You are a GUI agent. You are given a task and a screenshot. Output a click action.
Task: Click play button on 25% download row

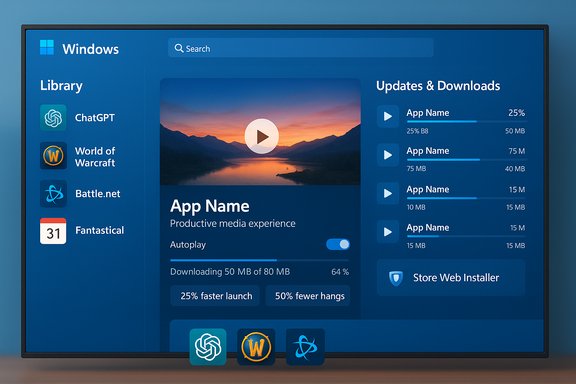pyautogui.click(x=388, y=116)
